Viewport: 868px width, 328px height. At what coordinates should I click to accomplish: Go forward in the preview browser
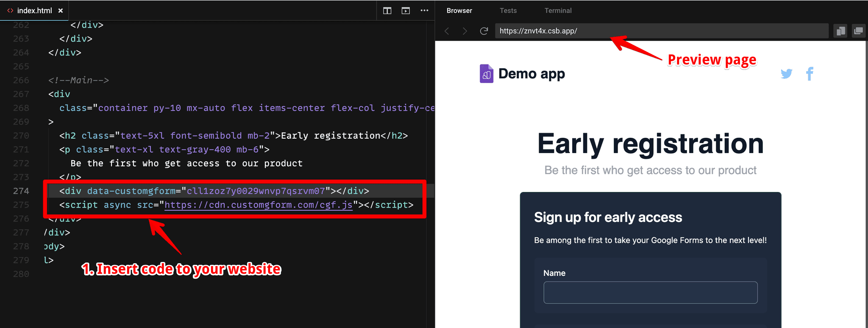[465, 31]
